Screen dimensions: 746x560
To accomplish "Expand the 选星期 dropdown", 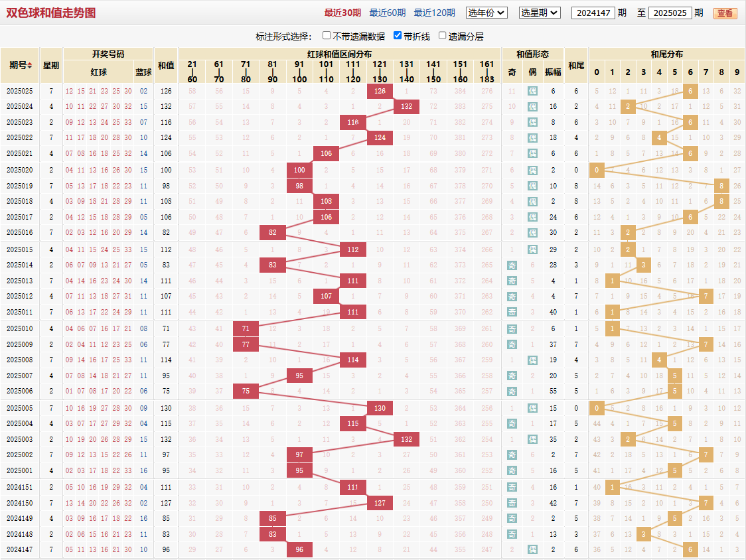I will [540, 13].
